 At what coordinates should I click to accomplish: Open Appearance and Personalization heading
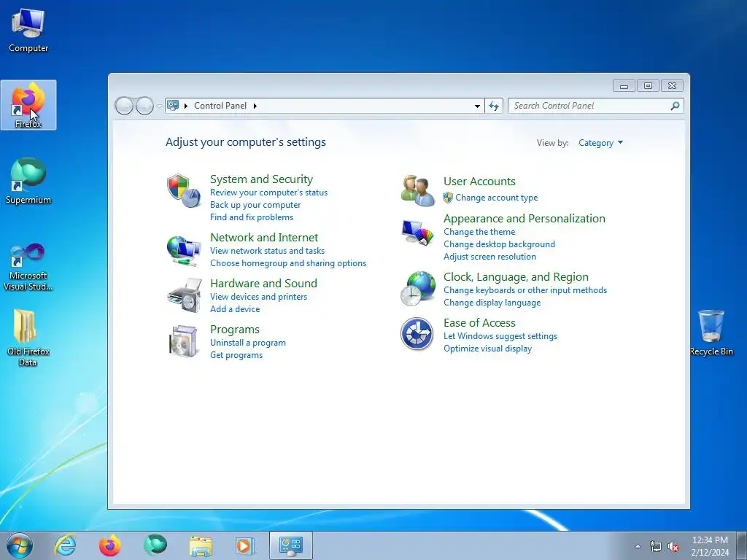[x=524, y=219]
